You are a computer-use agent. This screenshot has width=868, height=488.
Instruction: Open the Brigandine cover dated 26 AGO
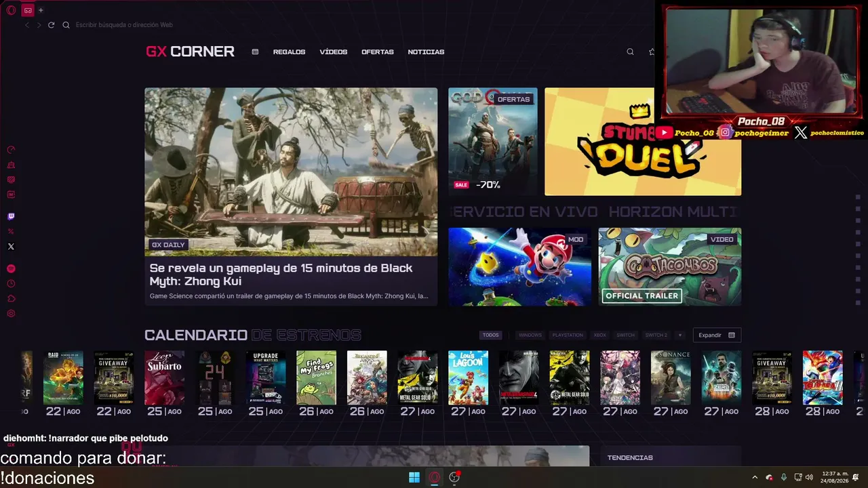367,378
